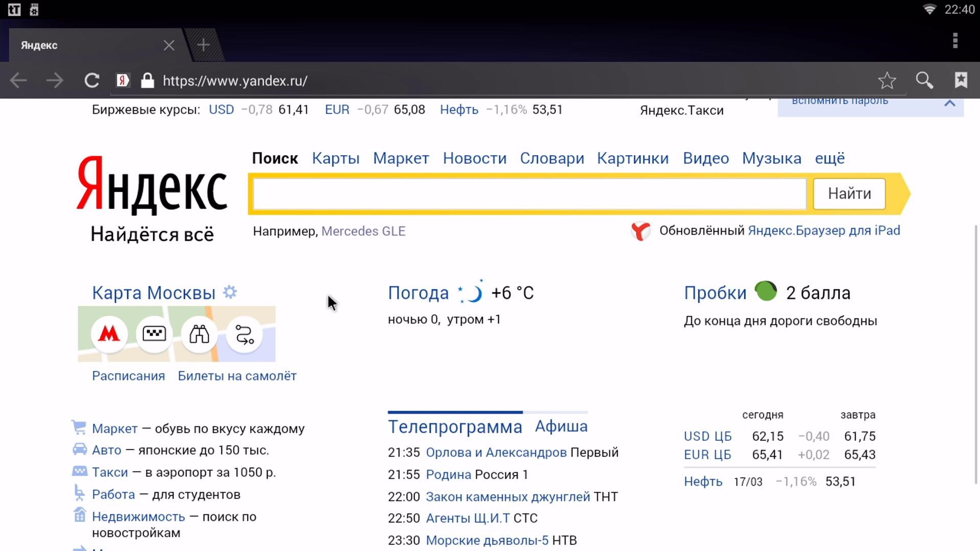Close the Яндекс tab
Screen dimensions: 980x551
tap(169, 45)
